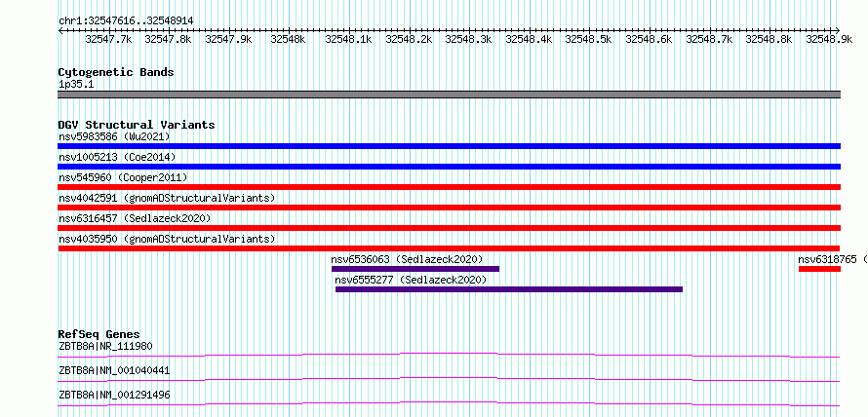Click the 1p35.1 cytogenetic band bar
Image resolution: width=868 pixels, height=417 pixels.
click(449, 95)
